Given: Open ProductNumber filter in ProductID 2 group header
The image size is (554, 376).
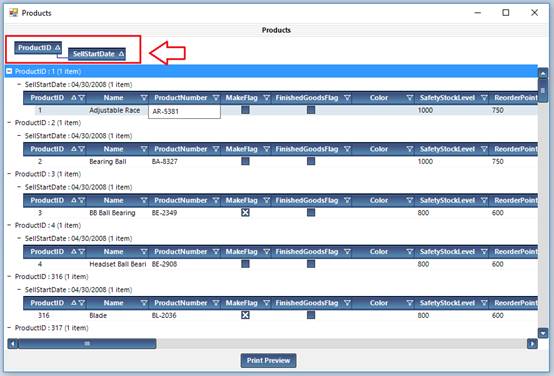Looking at the screenshot, I should [x=216, y=149].
